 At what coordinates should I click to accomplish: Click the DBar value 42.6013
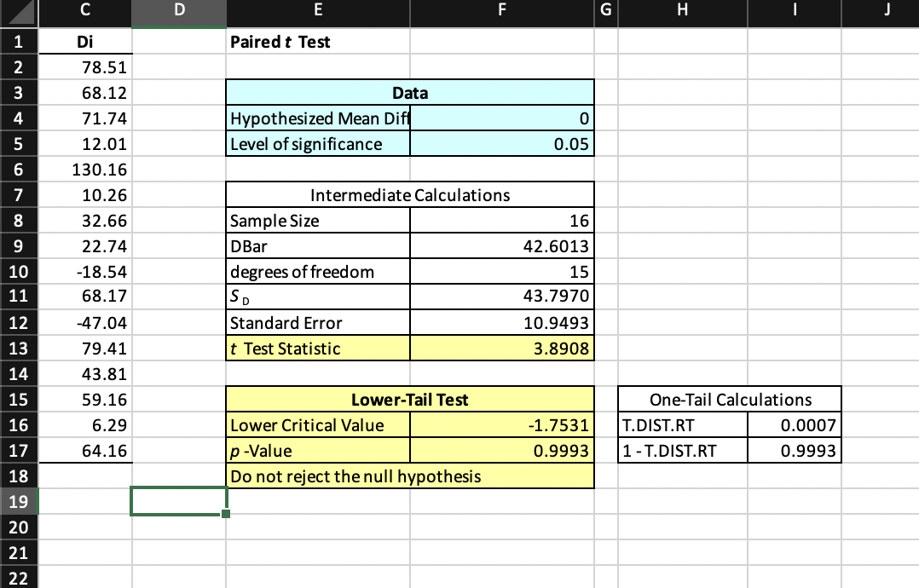point(501,246)
